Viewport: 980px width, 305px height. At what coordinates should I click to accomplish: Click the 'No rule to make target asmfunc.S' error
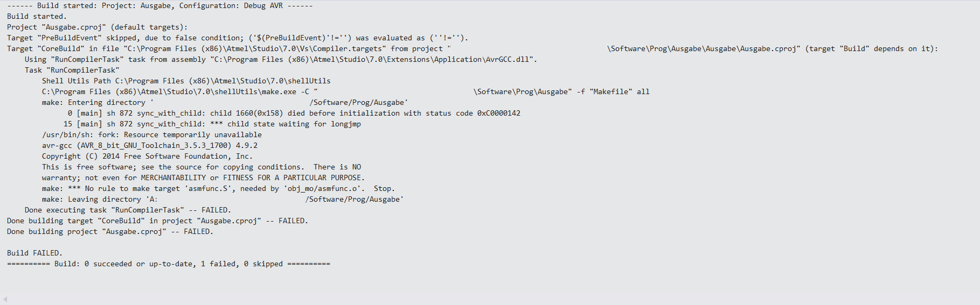click(x=219, y=188)
